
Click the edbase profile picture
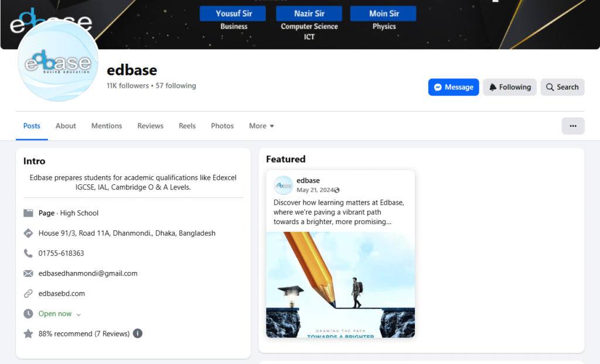point(58,62)
